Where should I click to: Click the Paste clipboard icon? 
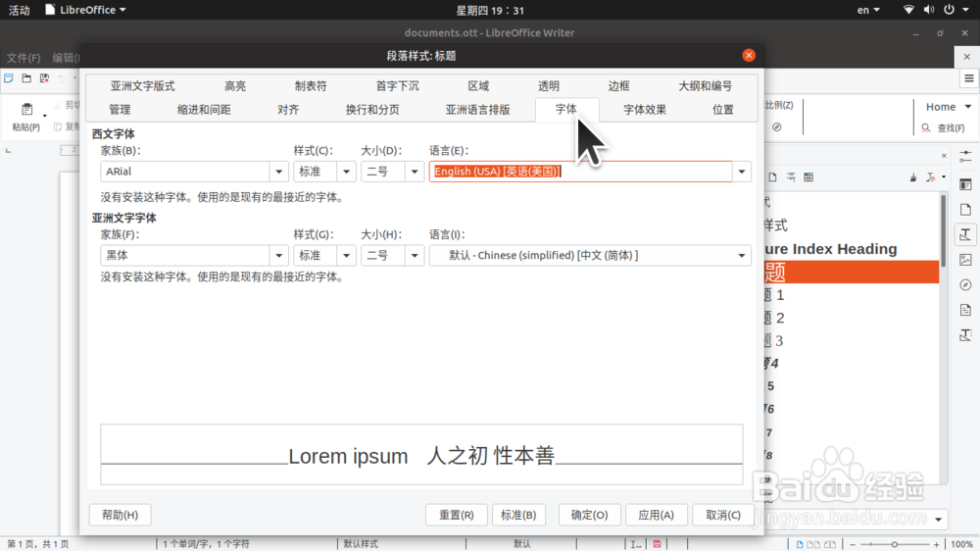click(x=26, y=110)
